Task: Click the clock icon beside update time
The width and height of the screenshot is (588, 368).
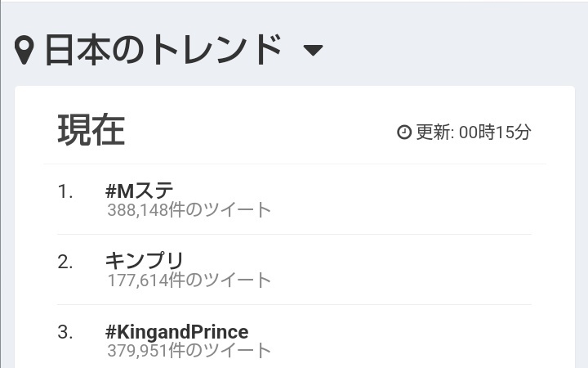Action: (x=403, y=132)
